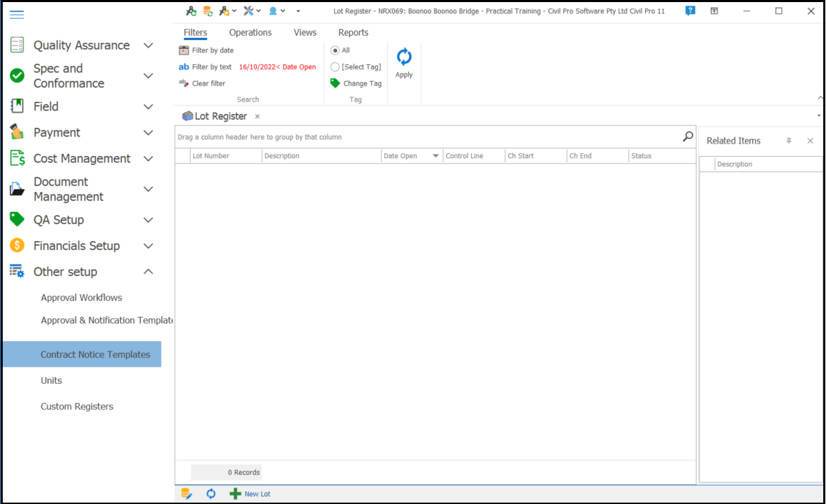
Task: Click the Apply refresh icon
Action: click(404, 57)
